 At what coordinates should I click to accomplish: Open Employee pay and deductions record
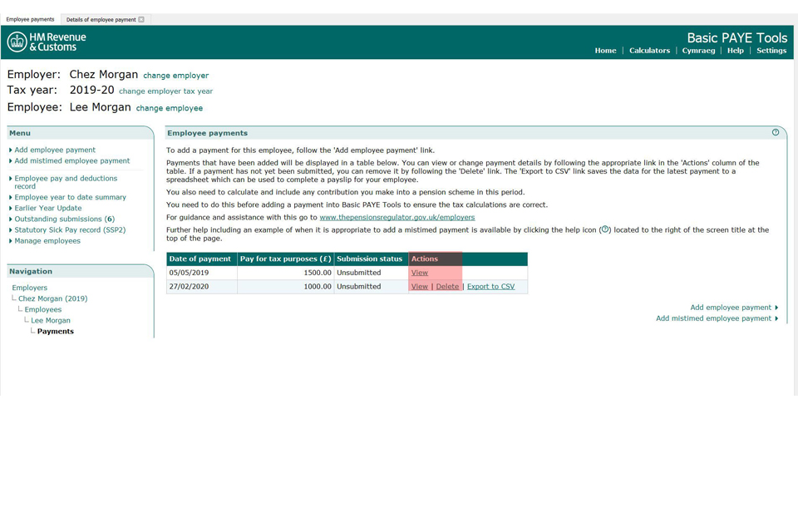click(66, 182)
